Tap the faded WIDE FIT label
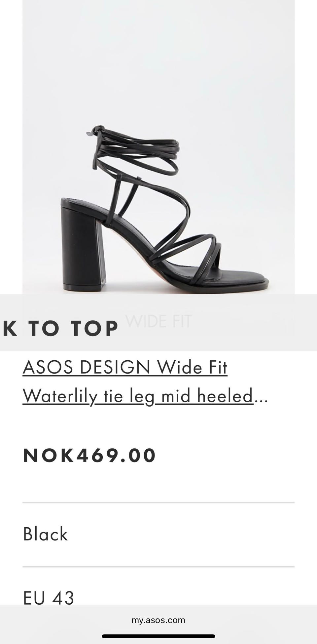The width and height of the screenshot is (317, 644). (158, 321)
